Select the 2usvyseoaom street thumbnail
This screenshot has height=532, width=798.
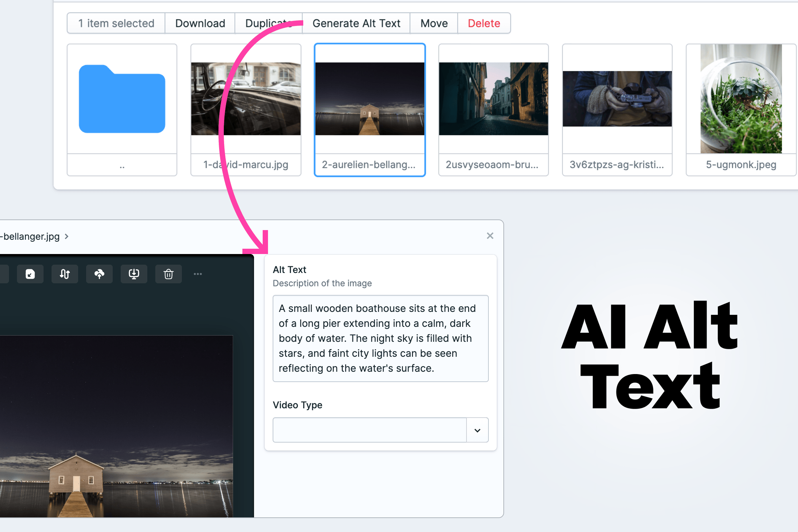pyautogui.click(x=493, y=98)
